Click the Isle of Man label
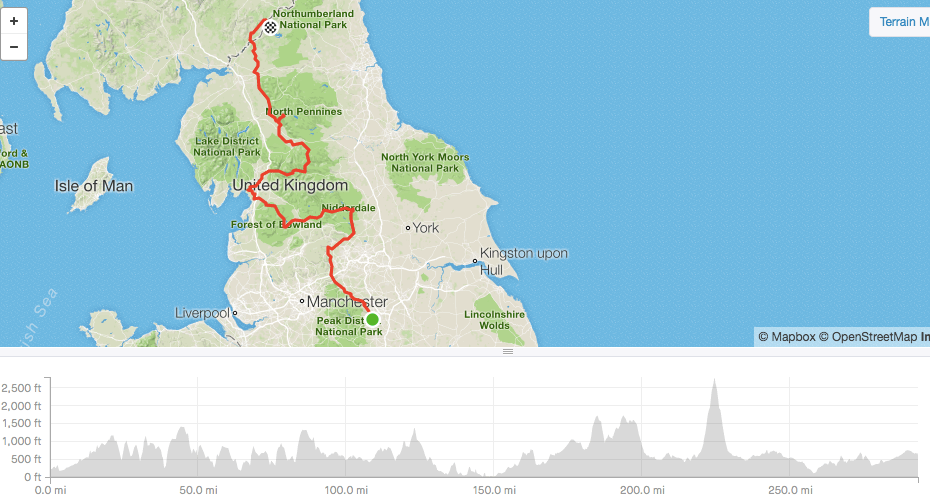930x498 pixels. click(94, 186)
